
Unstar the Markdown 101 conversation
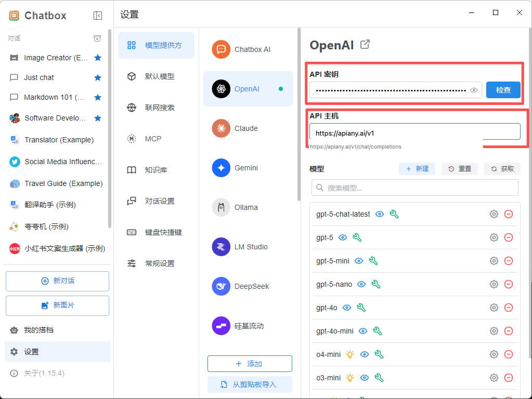[98, 98]
